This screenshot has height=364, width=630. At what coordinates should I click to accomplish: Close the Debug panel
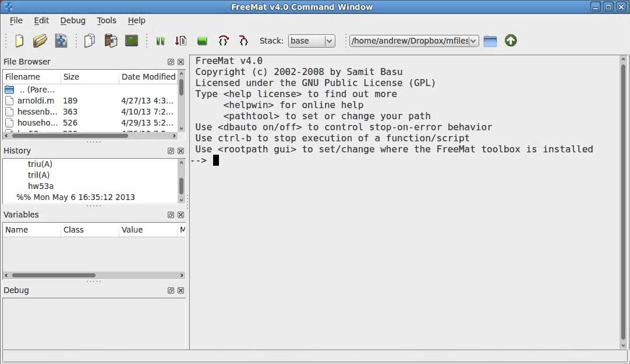point(181,291)
